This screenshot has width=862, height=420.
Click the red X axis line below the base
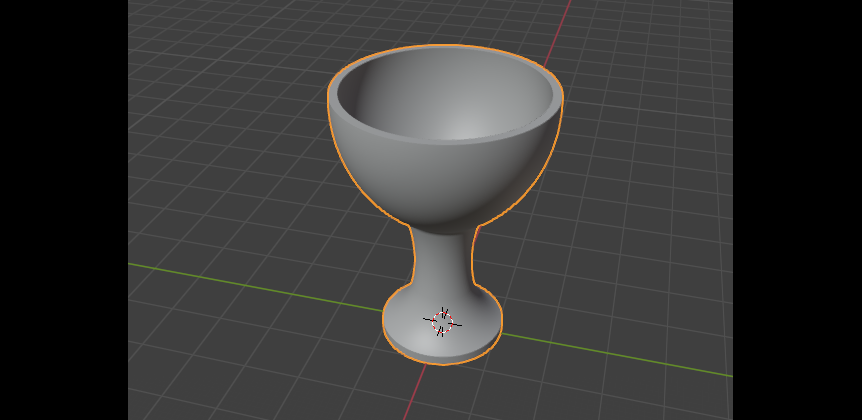tap(415, 392)
